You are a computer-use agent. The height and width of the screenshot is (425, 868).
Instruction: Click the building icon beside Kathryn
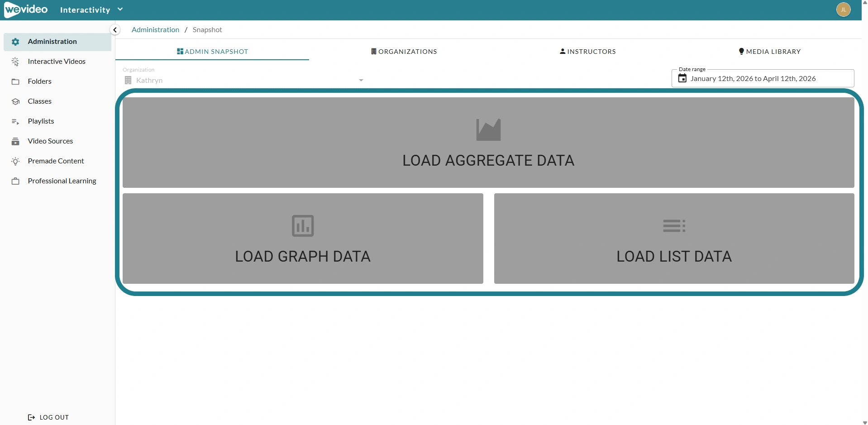(128, 80)
